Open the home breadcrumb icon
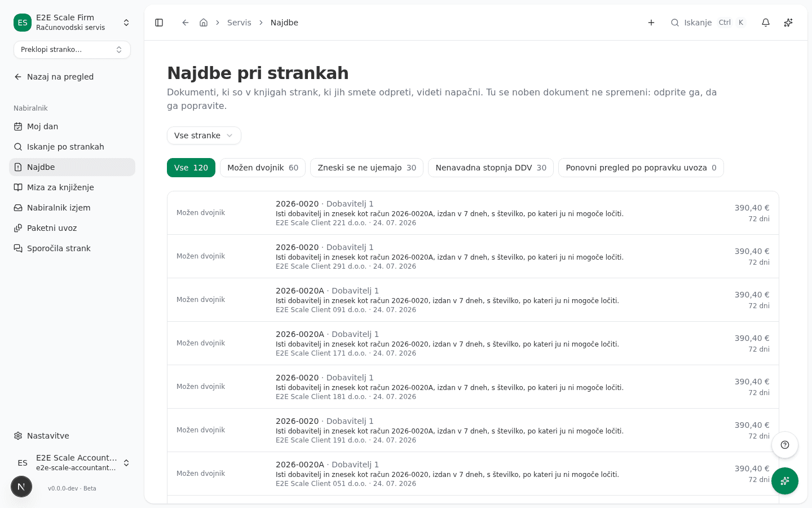812x508 pixels. [204, 23]
